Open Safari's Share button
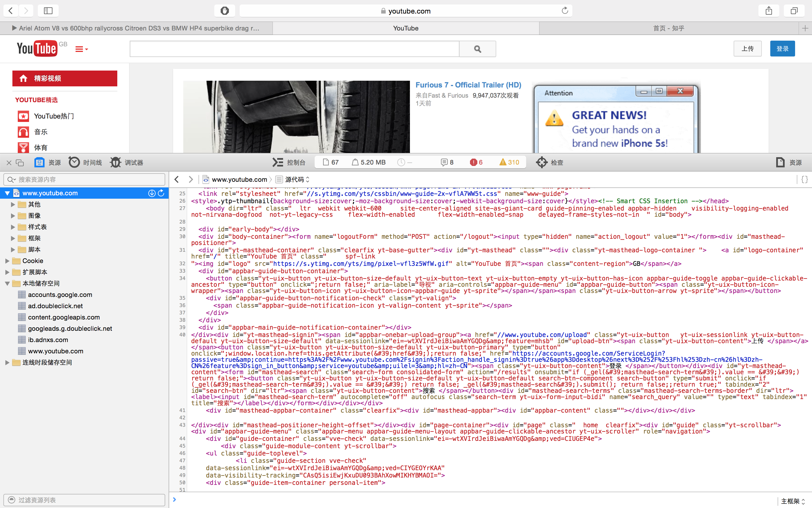Viewport: 812px width, 508px height. pyautogui.click(x=769, y=11)
